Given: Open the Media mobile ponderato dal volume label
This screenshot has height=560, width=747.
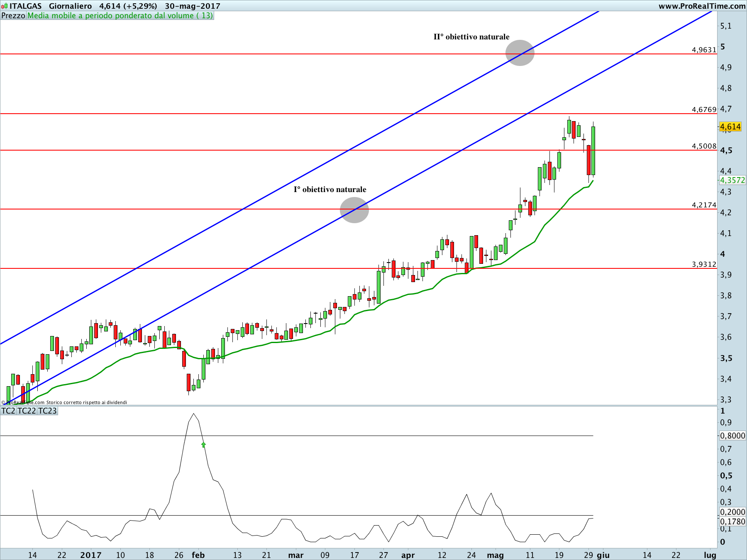Looking at the screenshot, I should (x=120, y=16).
